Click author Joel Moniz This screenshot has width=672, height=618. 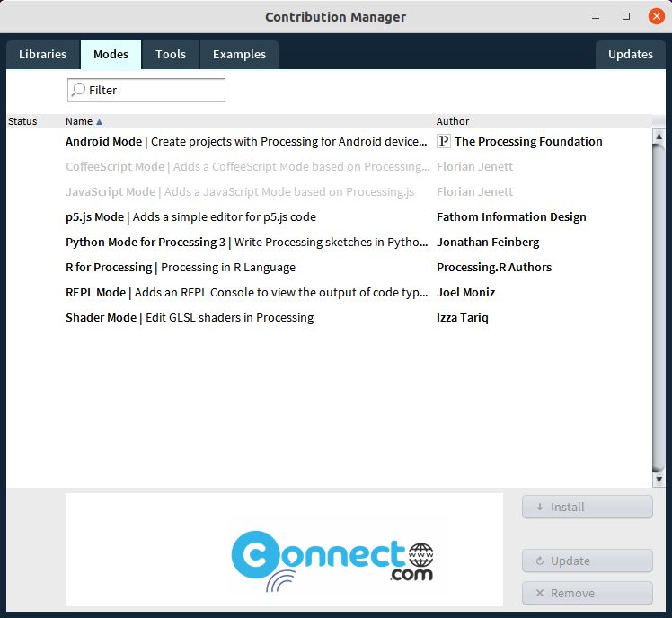pyautogui.click(x=466, y=292)
